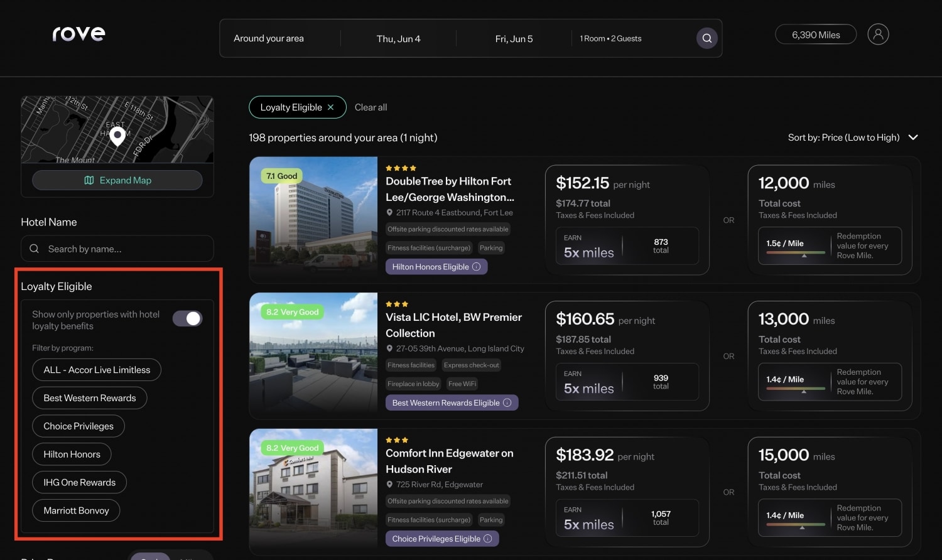942x560 pixels.
Task: Click the Fireplace in lobby amenity tag
Action: click(x=413, y=384)
